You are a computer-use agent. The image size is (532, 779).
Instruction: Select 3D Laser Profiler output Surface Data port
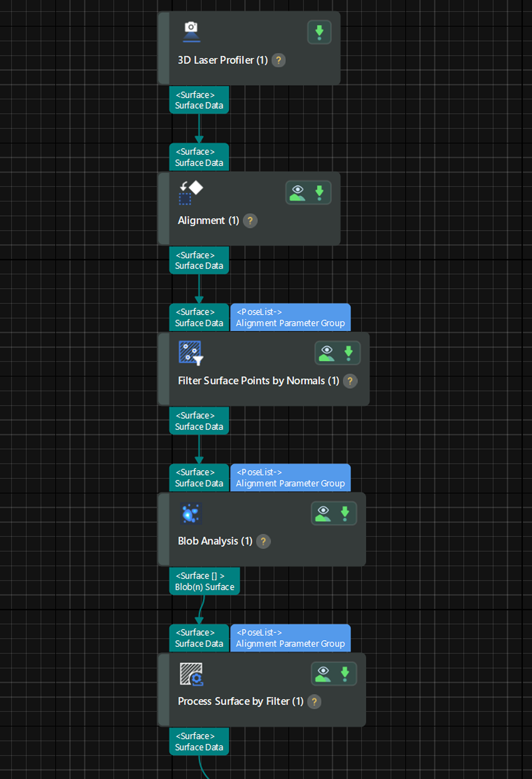coord(199,100)
